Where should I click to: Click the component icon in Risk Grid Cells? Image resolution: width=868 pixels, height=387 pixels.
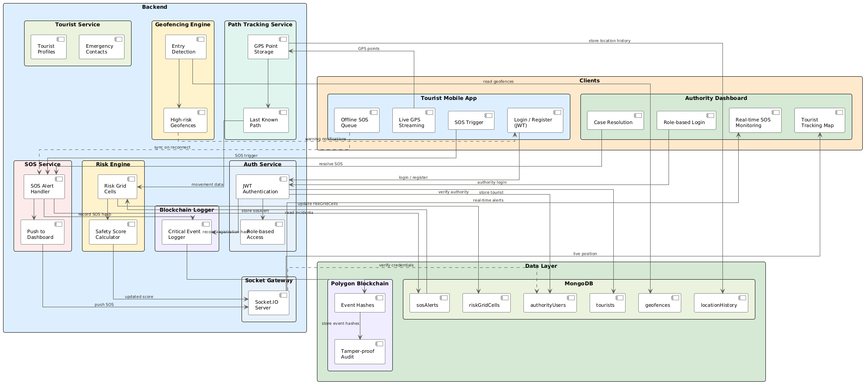(131, 179)
